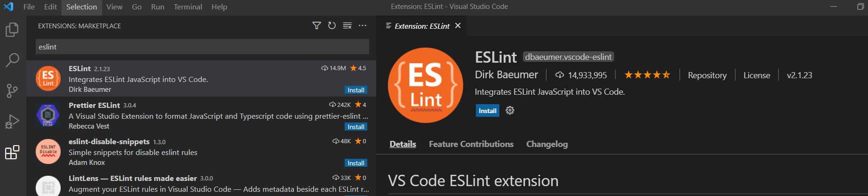Click the extensions search field containing eslint
The width and height of the screenshot is (868, 196).
pos(203,47)
